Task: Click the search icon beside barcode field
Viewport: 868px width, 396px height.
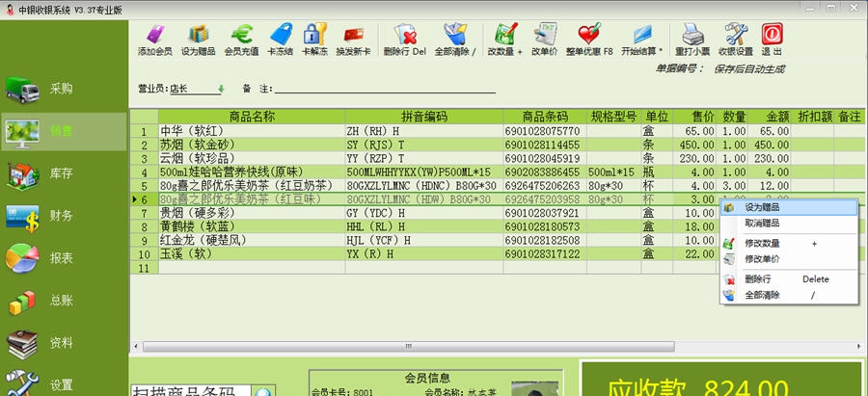Action: coord(263,390)
